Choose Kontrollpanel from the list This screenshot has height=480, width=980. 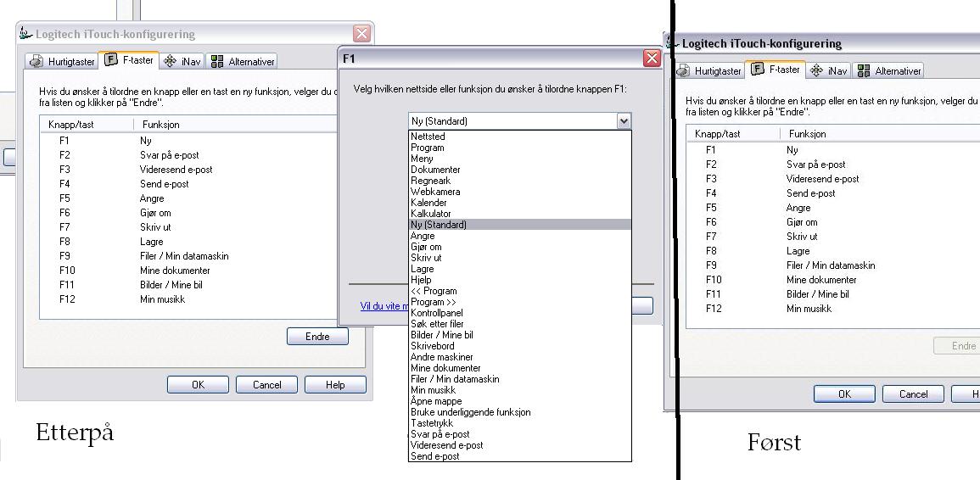click(519, 312)
